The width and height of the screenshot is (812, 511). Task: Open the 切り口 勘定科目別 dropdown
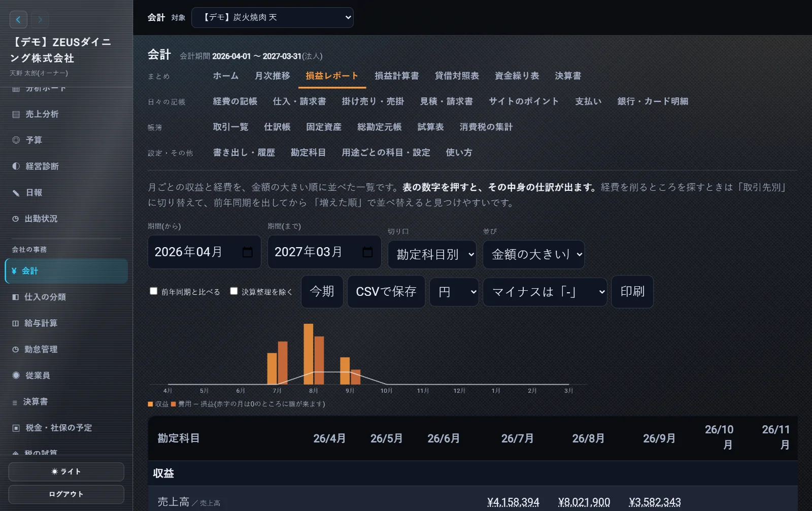(433, 254)
